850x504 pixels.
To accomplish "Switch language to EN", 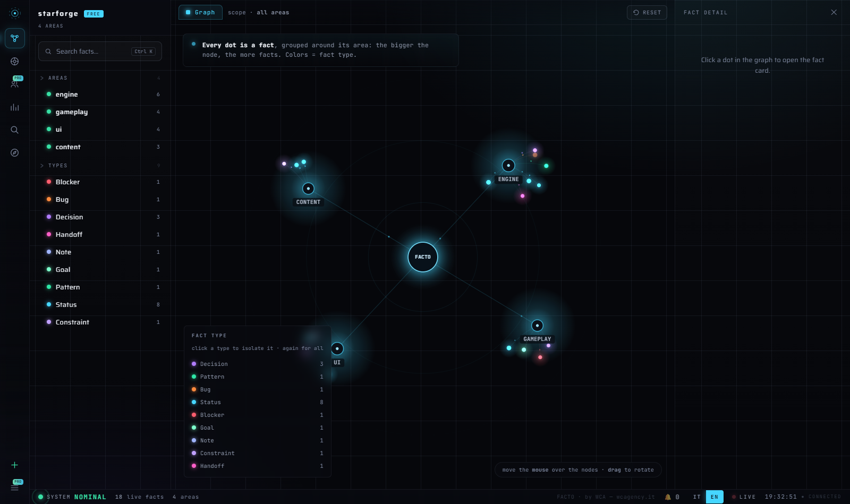I will (x=715, y=497).
